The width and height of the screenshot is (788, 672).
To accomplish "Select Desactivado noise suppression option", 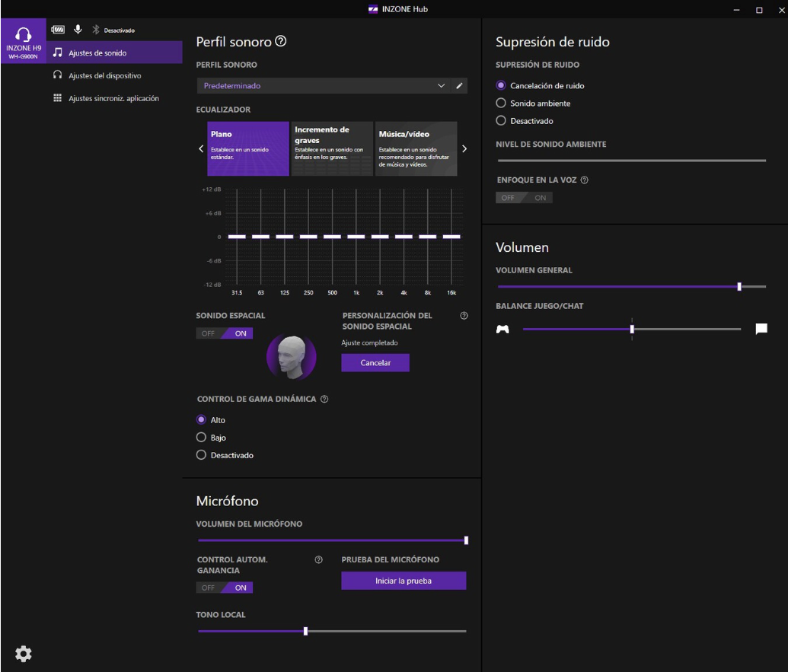I will click(525, 120).
